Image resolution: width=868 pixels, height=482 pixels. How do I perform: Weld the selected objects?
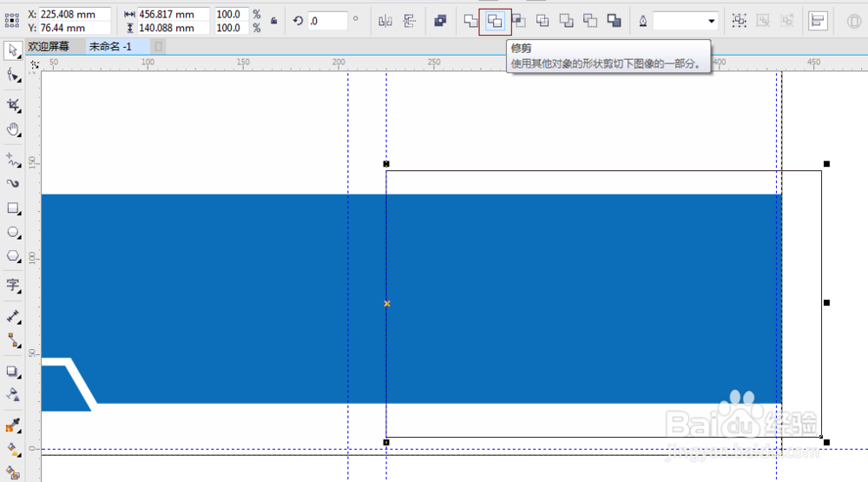click(x=470, y=21)
